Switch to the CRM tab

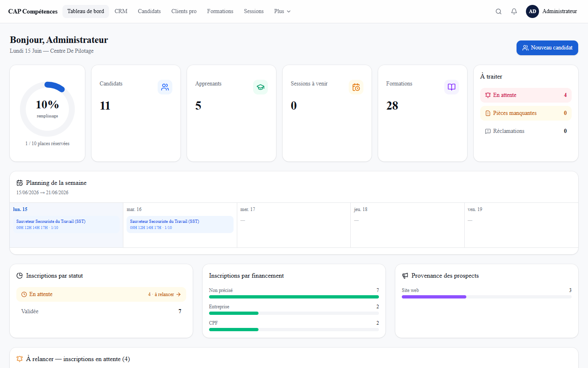pos(121,11)
